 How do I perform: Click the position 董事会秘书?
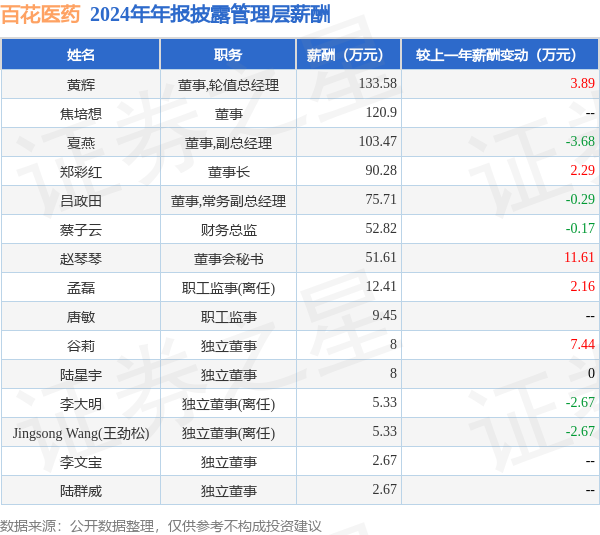[228, 259]
